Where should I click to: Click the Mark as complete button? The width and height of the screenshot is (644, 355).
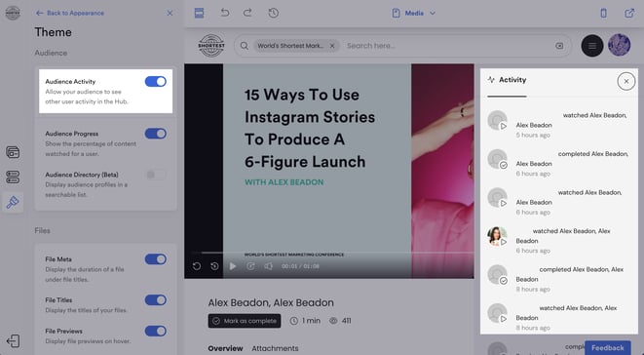tap(245, 321)
